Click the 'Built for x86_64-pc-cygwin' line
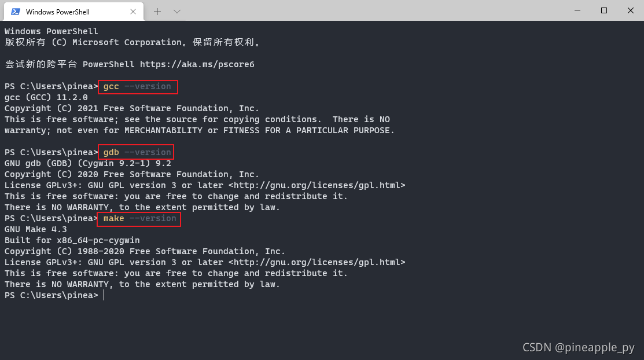Viewport: 644px width, 360px height. point(72,240)
